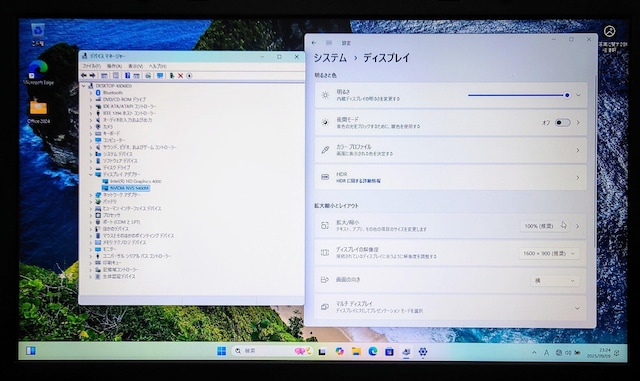Click the red X uninstall device toolbar icon

tap(180, 76)
